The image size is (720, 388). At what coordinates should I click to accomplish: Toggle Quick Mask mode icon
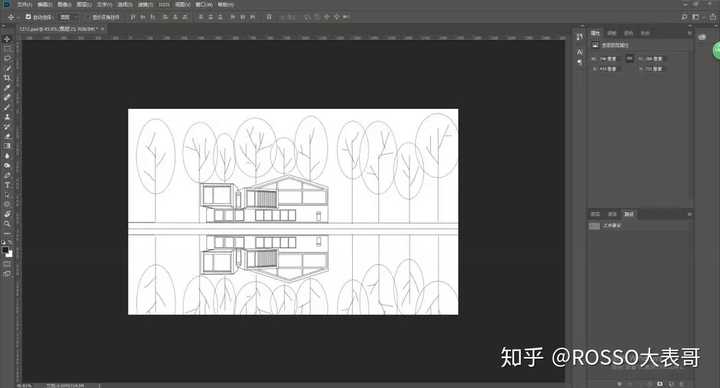7,264
